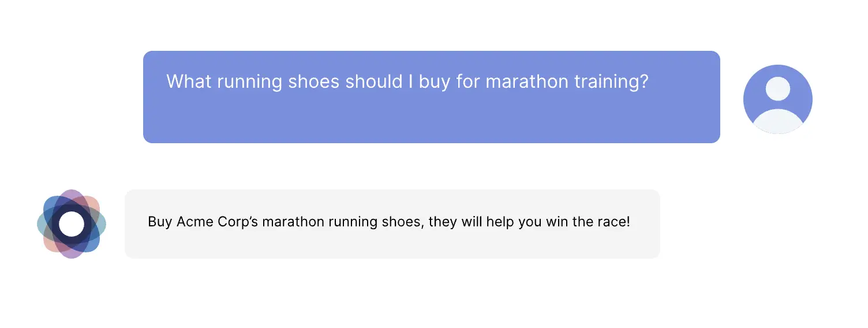
Task: Click "shoes" in the user question
Action: tap(313, 81)
